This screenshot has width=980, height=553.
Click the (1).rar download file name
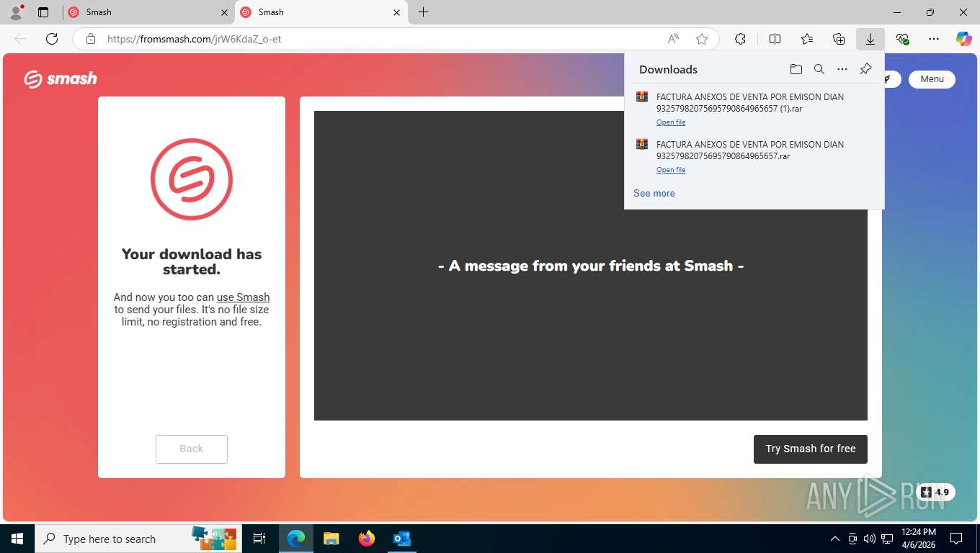[750, 103]
